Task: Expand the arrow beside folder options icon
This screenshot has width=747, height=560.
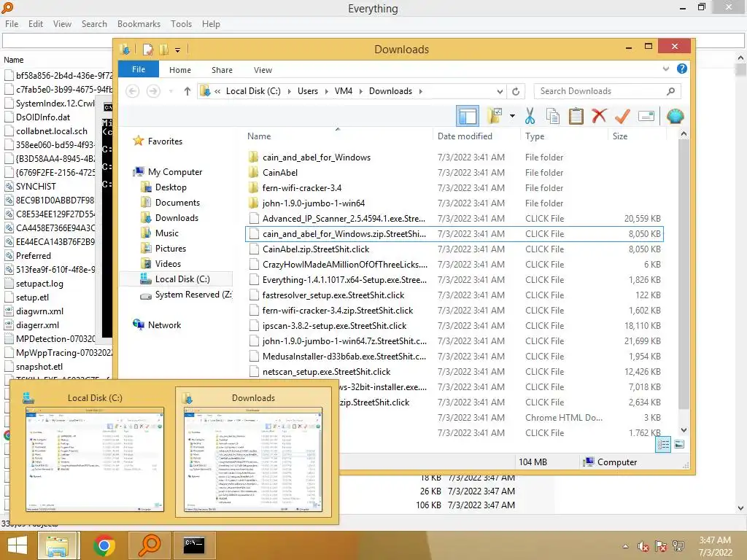Action: [512, 116]
